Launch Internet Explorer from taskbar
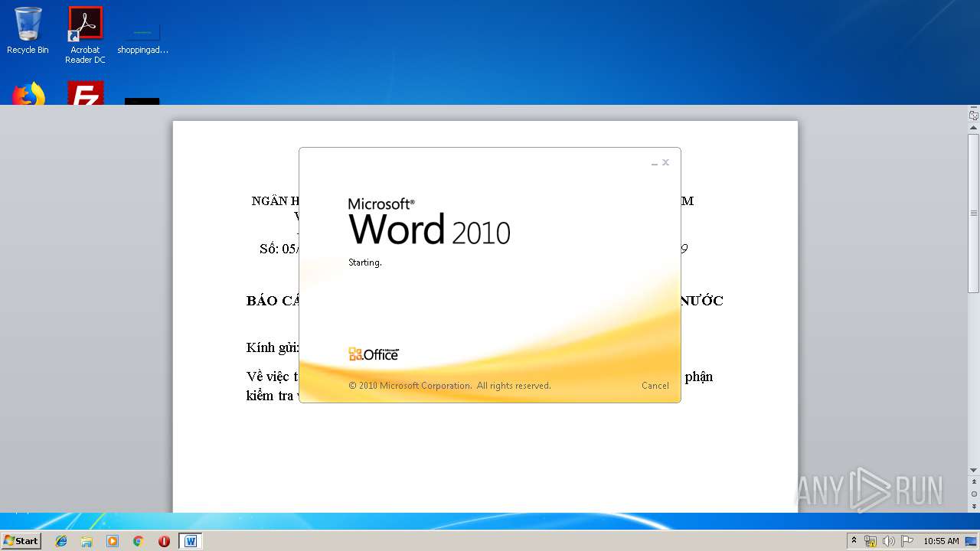The height and width of the screenshot is (551, 980). coord(61,541)
